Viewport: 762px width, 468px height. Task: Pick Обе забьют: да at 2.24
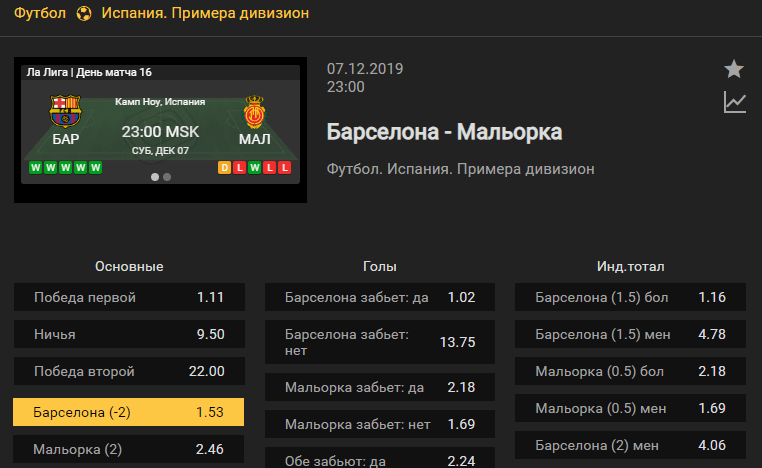[x=380, y=458]
